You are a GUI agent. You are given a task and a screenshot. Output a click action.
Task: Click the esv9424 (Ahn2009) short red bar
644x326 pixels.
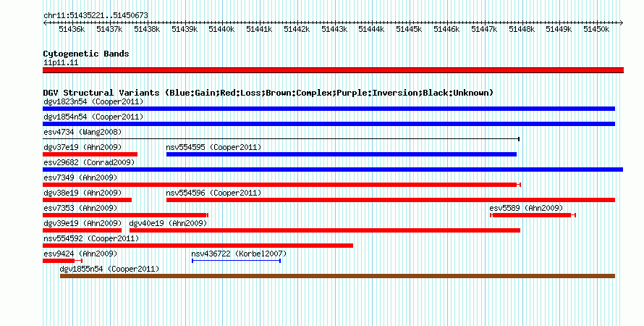point(62,261)
